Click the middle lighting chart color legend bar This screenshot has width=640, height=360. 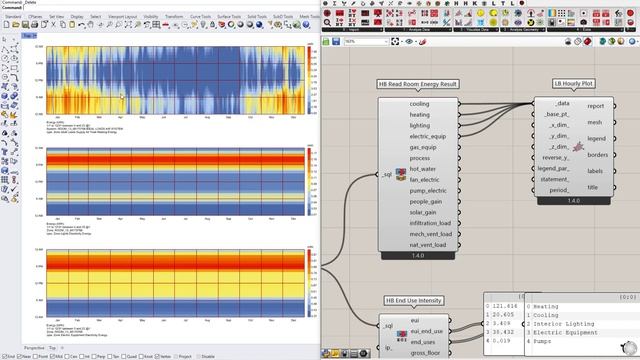pos(309,182)
